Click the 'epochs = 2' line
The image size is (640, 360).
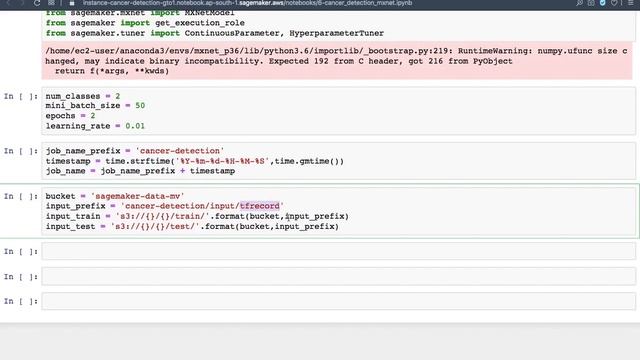tap(70, 116)
